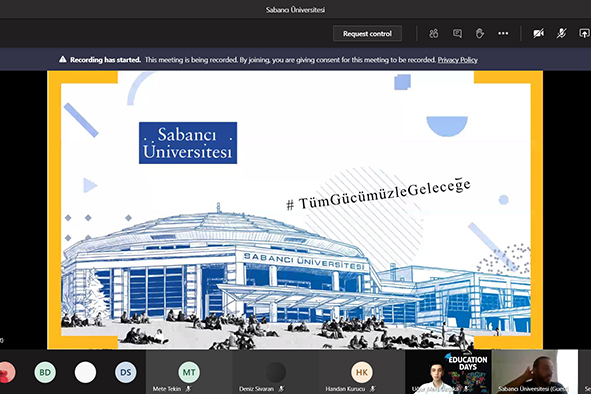Click the recording warning triangle icon
This screenshot has height=394, width=591.
pyautogui.click(x=63, y=59)
